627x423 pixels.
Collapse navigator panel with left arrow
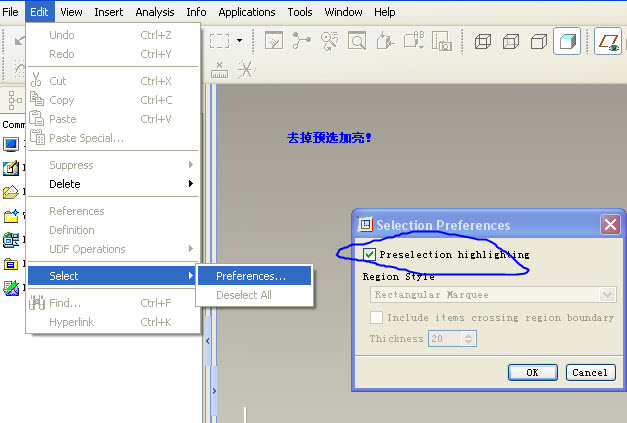pos(208,341)
